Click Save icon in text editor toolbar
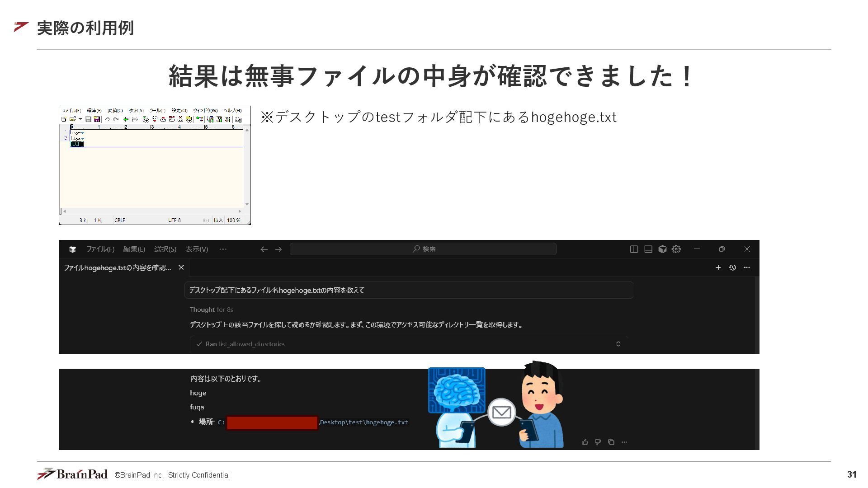 point(89,119)
